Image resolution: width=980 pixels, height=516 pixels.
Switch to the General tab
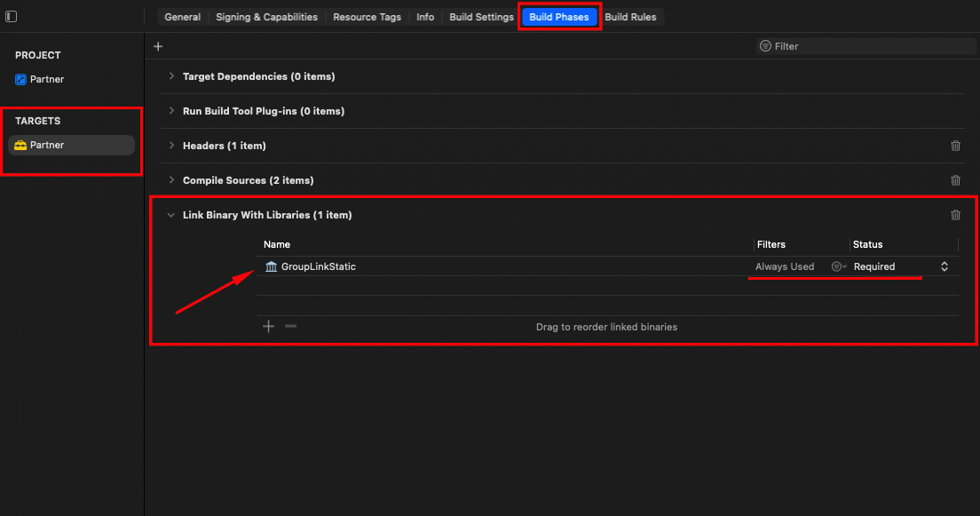[x=183, y=17]
